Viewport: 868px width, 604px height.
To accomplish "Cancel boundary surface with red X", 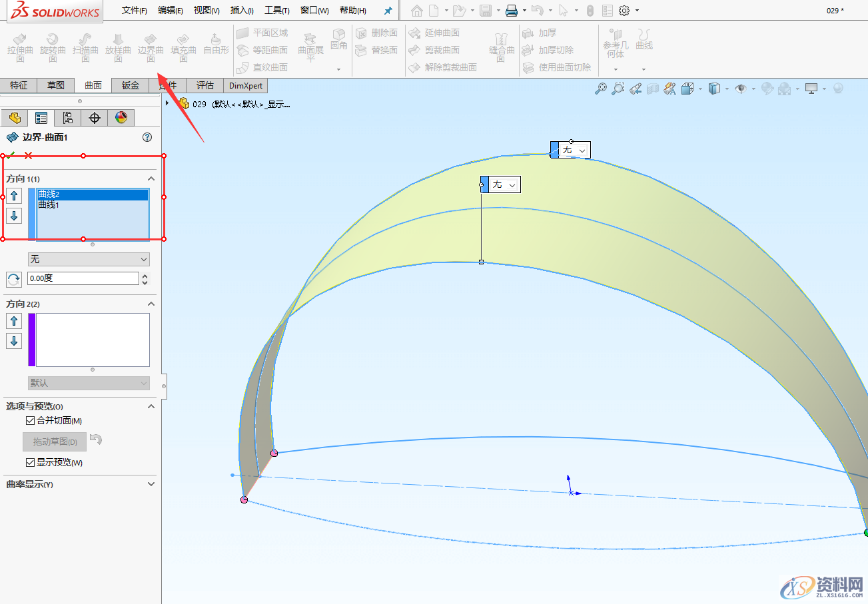I will [x=28, y=155].
